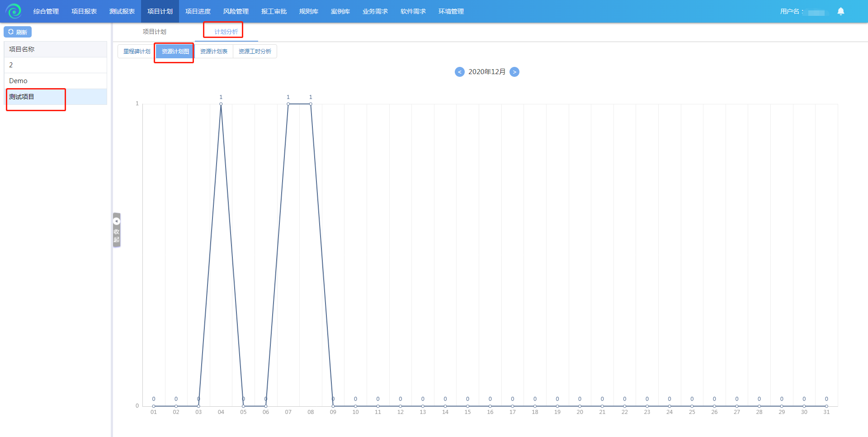Select 资源工时分析 view
The height and width of the screenshot is (437, 868).
click(255, 52)
